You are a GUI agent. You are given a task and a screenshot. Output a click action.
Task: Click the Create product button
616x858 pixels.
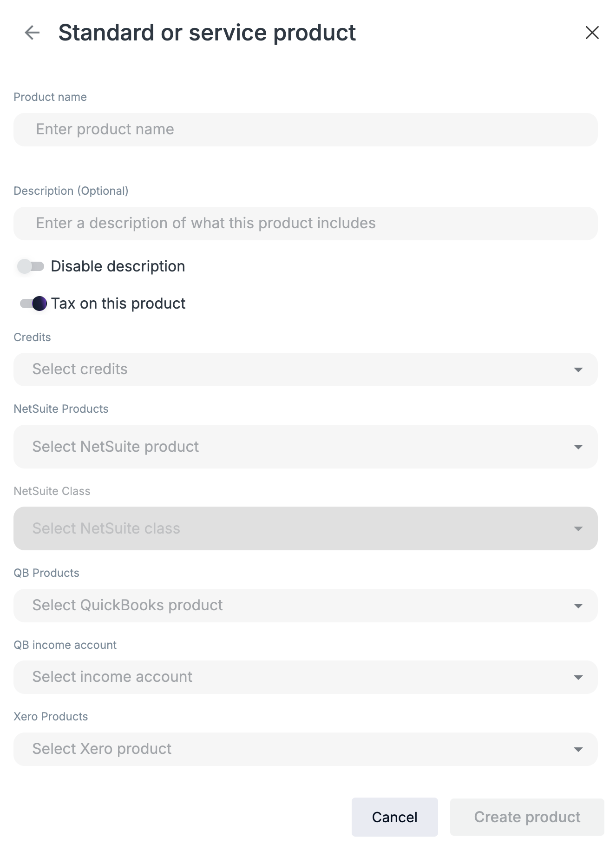527,817
